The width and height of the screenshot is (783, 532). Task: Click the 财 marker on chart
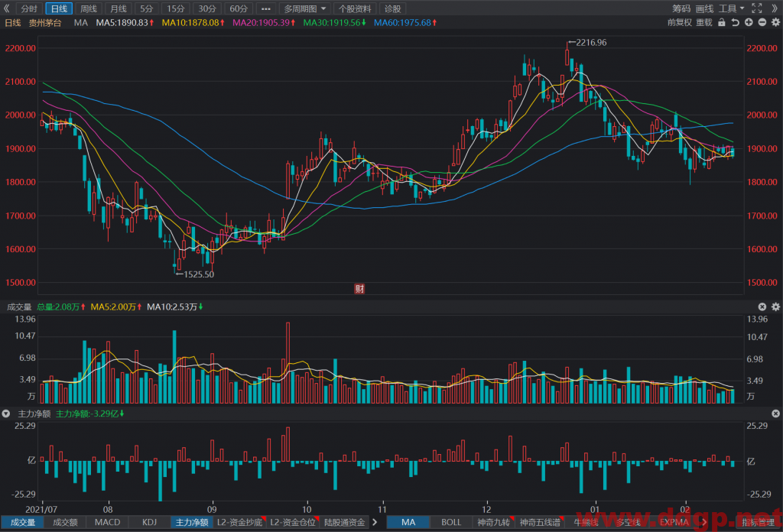click(x=359, y=289)
